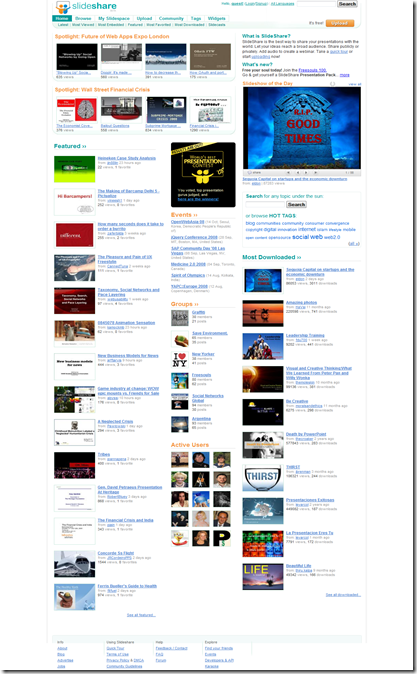This screenshot has height=674, width=417.
Task: Open Concorde Ss Flight thumbnail
Action: (x=74, y=564)
